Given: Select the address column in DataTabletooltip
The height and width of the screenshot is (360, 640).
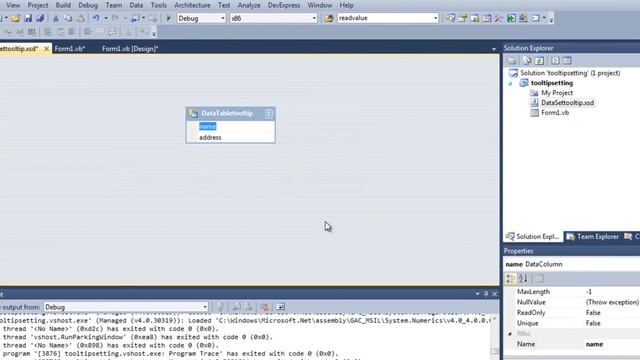Looking at the screenshot, I should [210, 138].
